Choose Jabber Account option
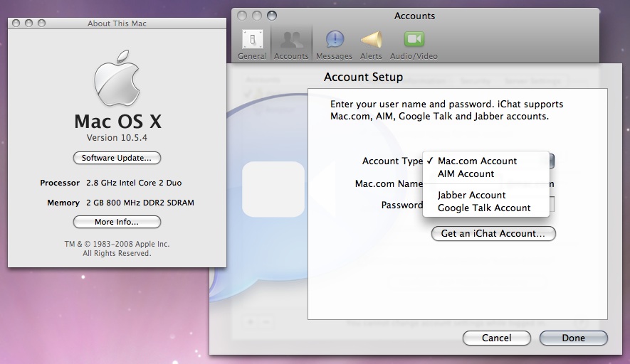630x364 pixels. tap(485, 195)
